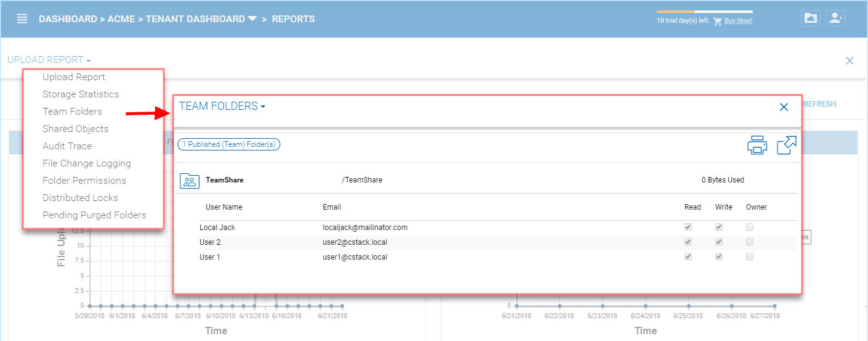The height and width of the screenshot is (341, 868).
Task: Click the trial days progress bar
Action: click(x=704, y=11)
